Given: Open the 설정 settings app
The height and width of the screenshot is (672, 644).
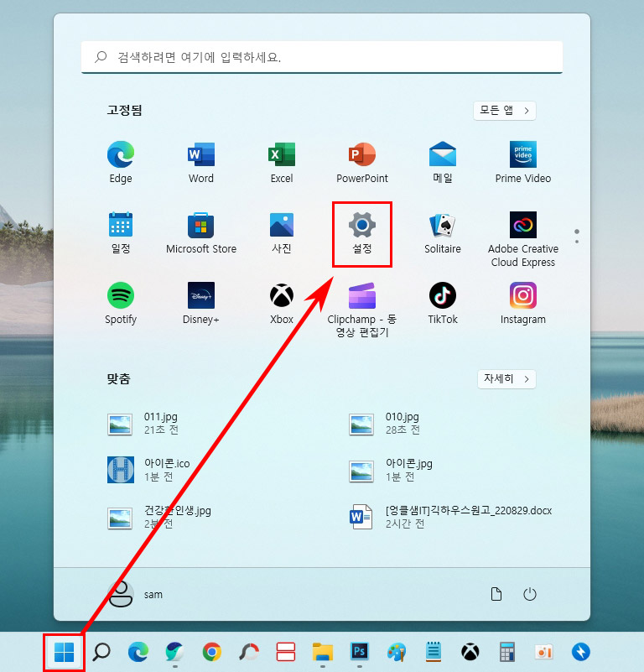Looking at the screenshot, I should coord(362,232).
